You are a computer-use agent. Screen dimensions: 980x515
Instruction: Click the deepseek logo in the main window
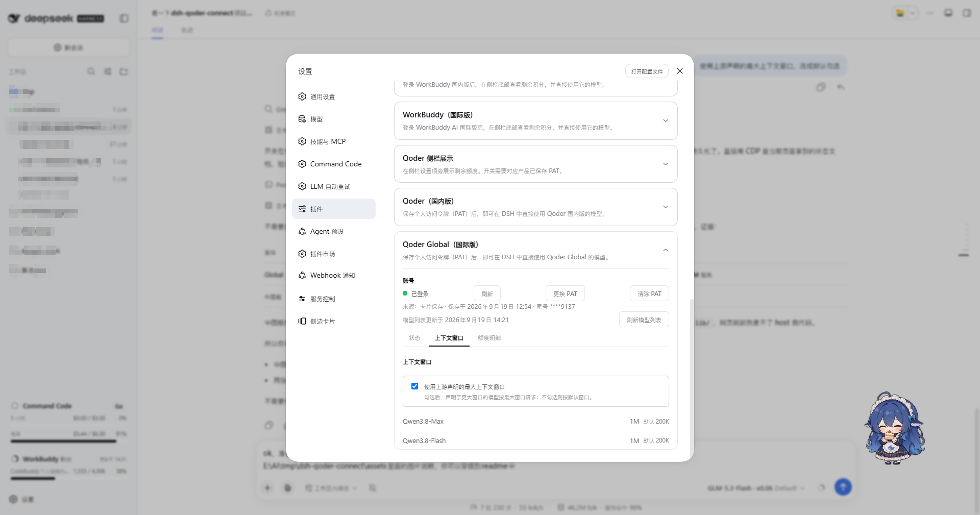click(x=56, y=18)
